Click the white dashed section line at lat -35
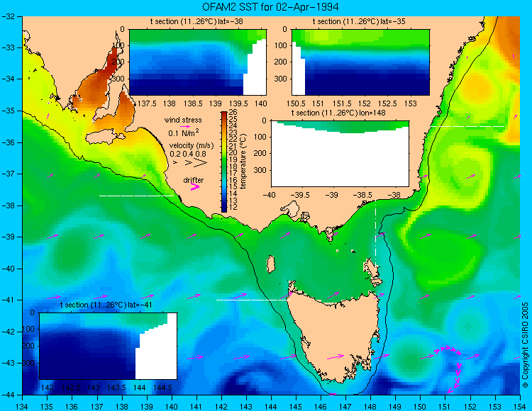The image size is (532, 411). point(467,126)
